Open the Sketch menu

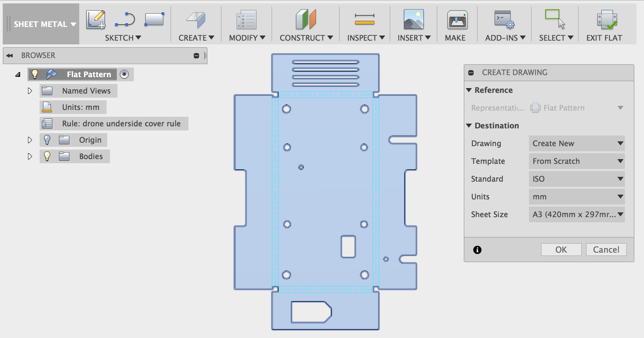click(123, 38)
